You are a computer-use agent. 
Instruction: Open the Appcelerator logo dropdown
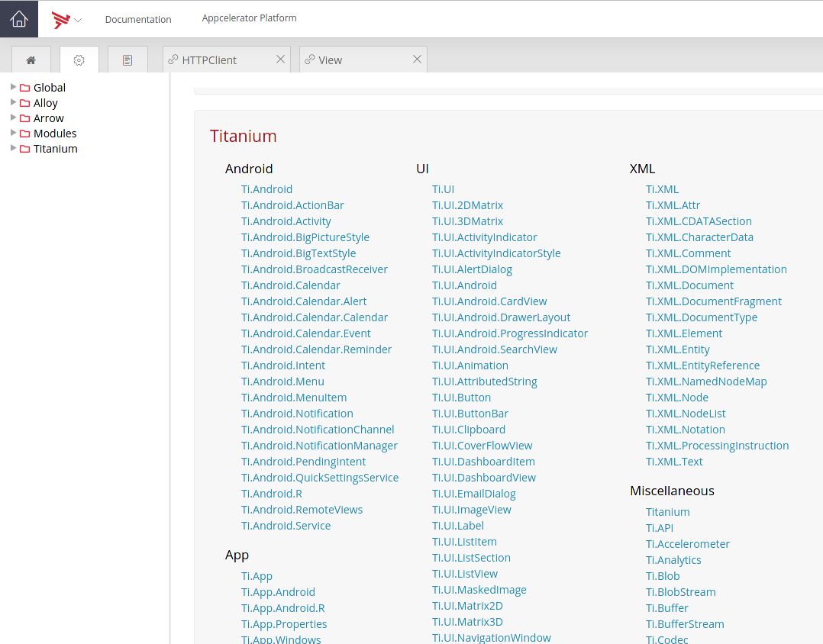click(66, 20)
